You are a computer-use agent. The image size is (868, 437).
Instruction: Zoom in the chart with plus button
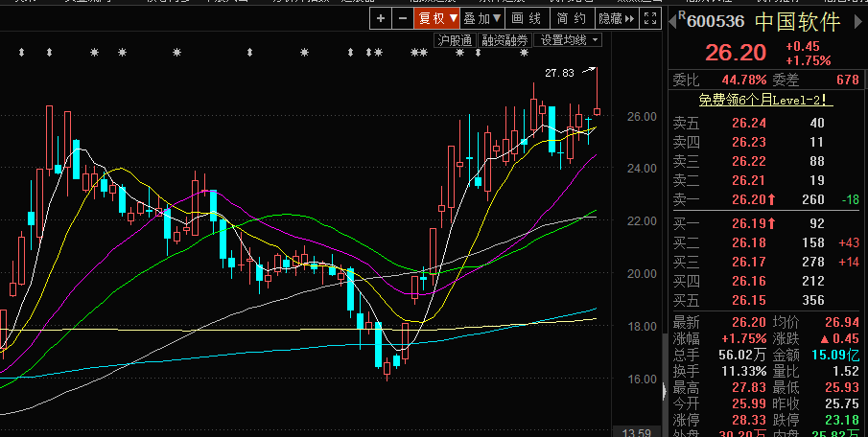pos(381,18)
